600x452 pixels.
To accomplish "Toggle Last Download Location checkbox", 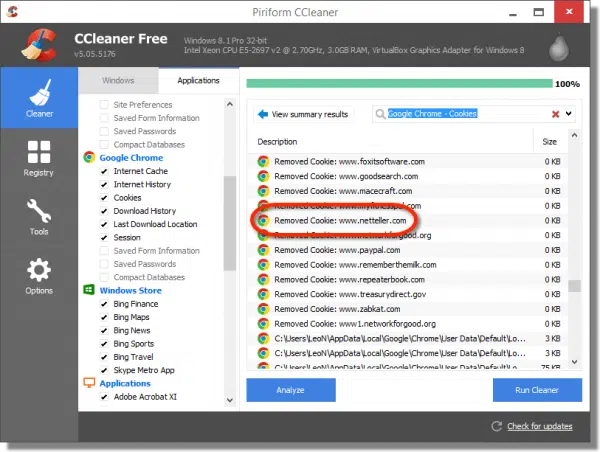I will 104,224.
